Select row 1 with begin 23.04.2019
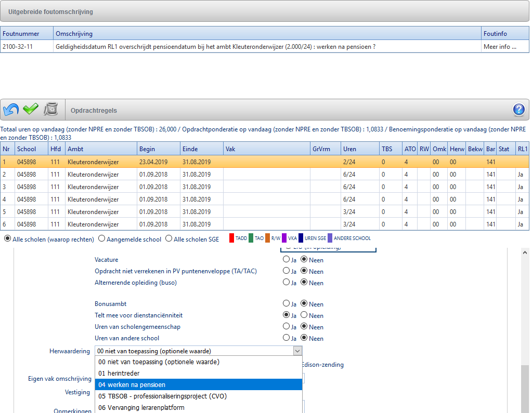 click(265, 162)
